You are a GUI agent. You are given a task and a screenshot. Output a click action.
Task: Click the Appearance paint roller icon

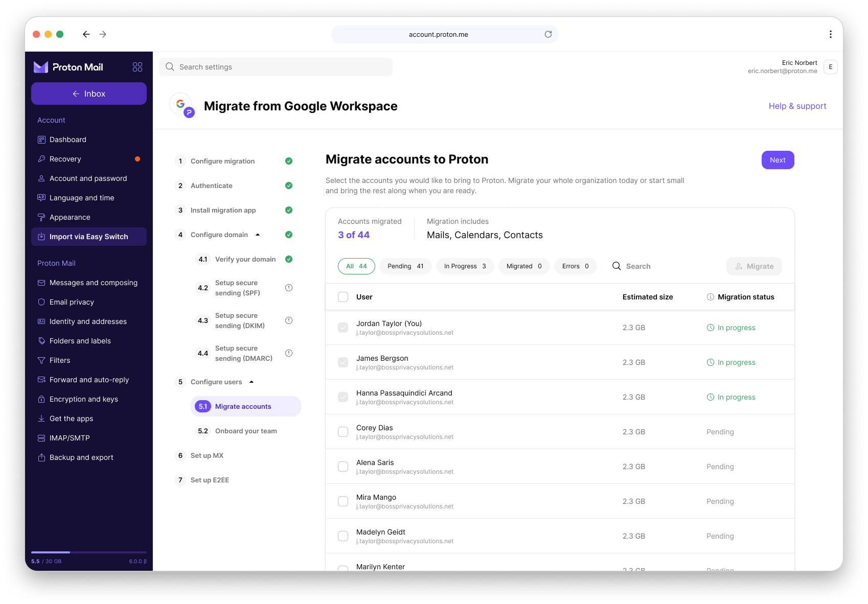pos(41,217)
